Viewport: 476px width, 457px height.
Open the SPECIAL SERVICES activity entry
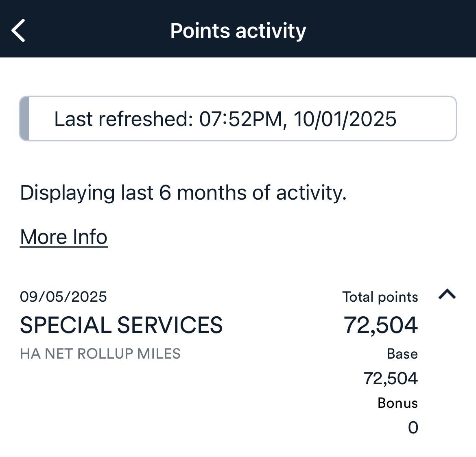pos(121,325)
